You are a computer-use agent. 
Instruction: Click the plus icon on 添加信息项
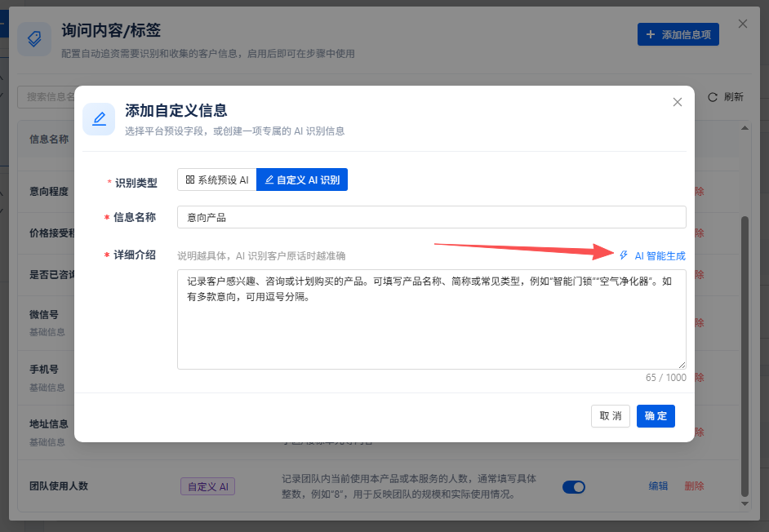click(651, 34)
